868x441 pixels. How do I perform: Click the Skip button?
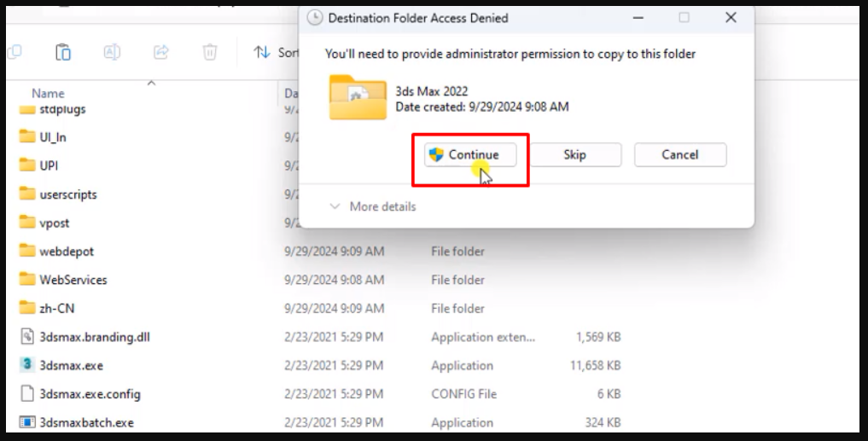pos(574,154)
